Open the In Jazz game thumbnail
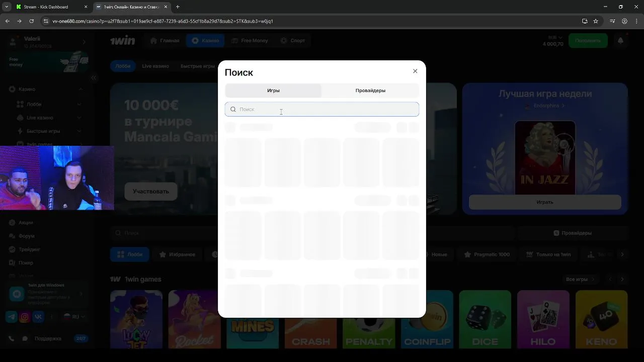The height and width of the screenshot is (362, 644). 545,157
